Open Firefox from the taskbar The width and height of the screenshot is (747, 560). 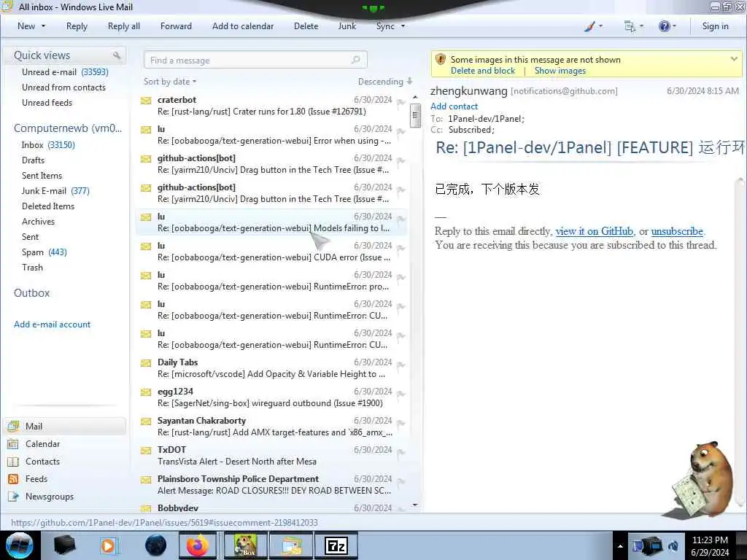click(x=197, y=545)
